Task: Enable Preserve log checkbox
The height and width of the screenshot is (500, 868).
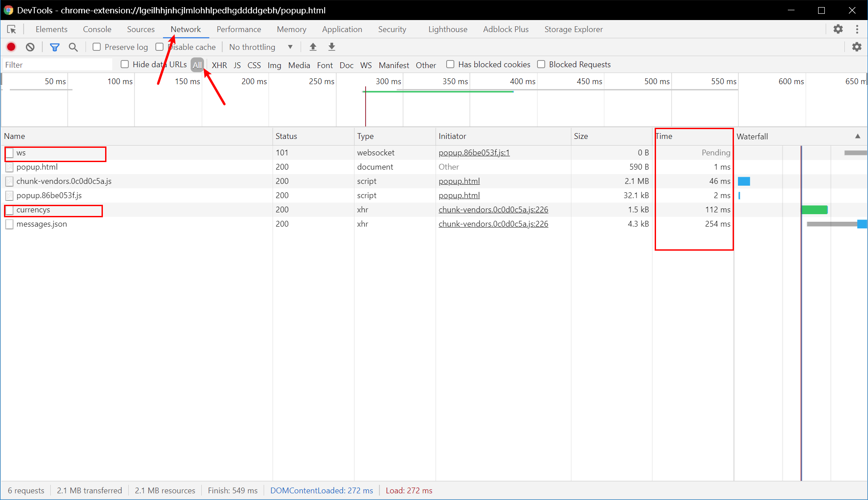Action: [96, 47]
